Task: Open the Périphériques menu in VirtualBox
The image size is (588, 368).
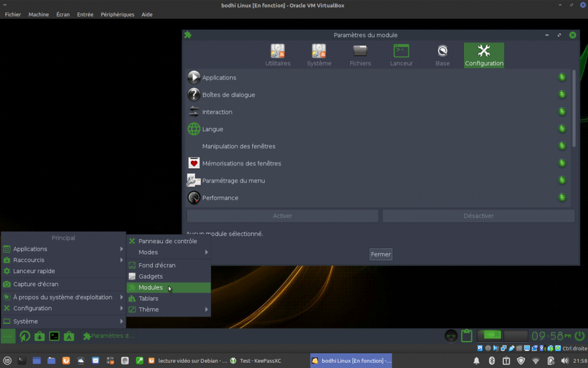Action: coord(117,14)
